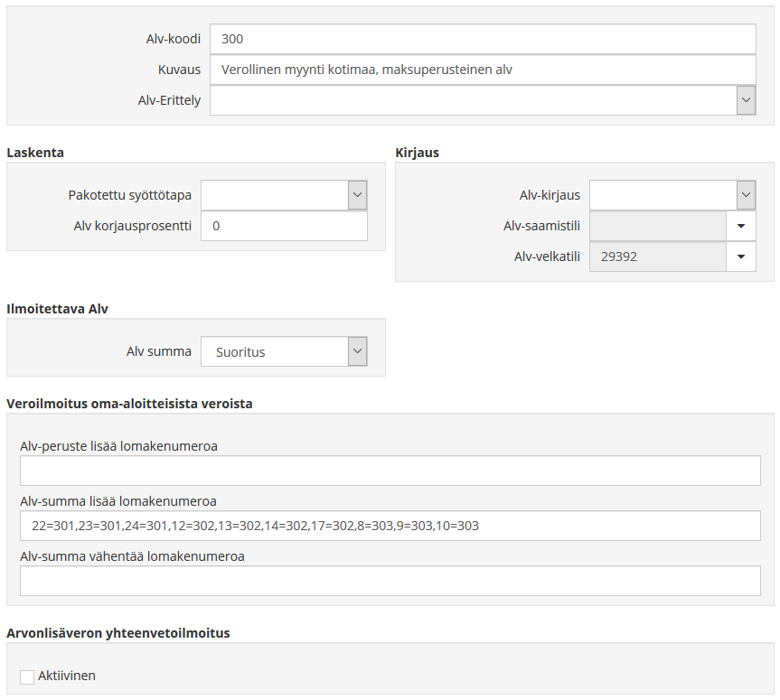The image size is (780, 700).
Task: Click the Ilmoitettava Alv section heading
Action: coord(57,309)
